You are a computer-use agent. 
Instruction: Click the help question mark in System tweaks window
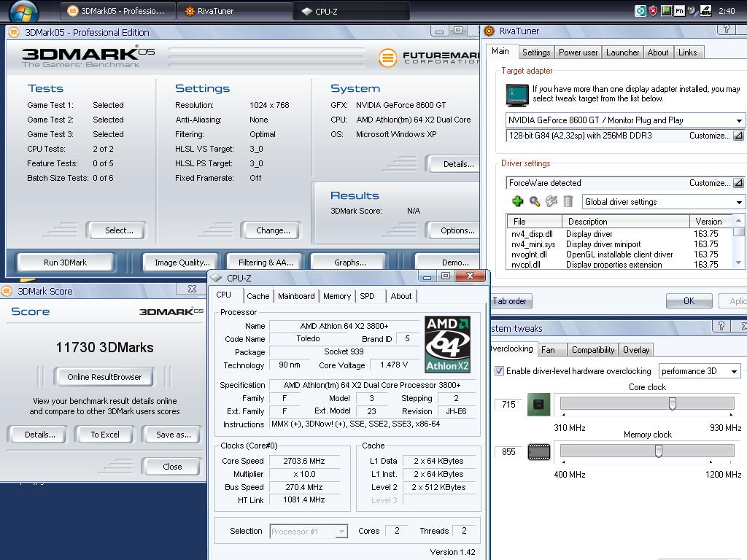(721, 326)
